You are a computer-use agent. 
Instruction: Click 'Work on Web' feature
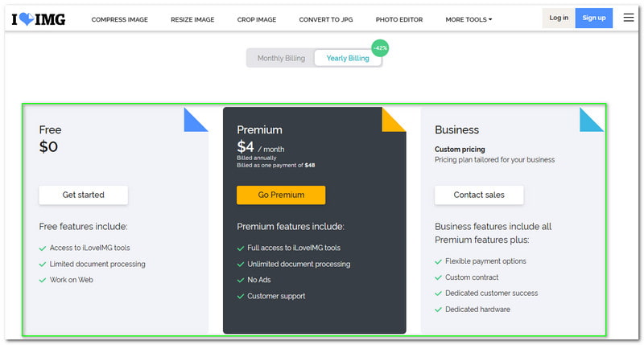(72, 280)
